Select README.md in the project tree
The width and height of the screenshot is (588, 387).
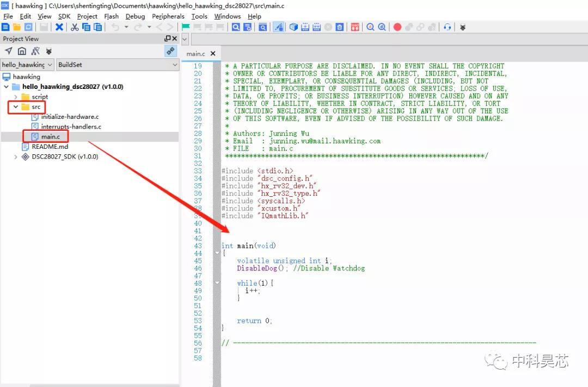pyautogui.click(x=50, y=147)
